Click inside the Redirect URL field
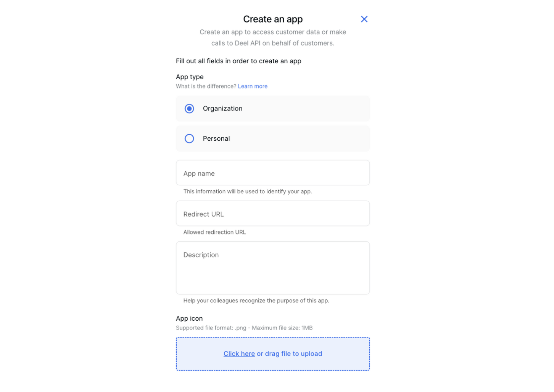This screenshot has height=392, width=554. click(x=273, y=213)
